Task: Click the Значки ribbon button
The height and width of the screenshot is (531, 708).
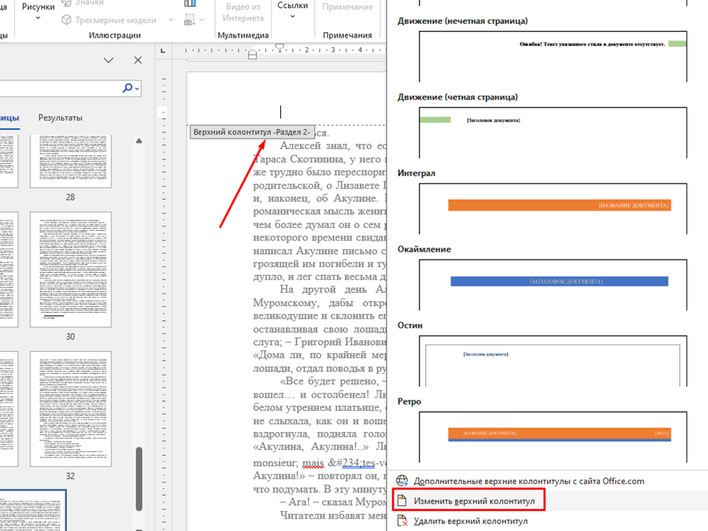Action: point(83,3)
